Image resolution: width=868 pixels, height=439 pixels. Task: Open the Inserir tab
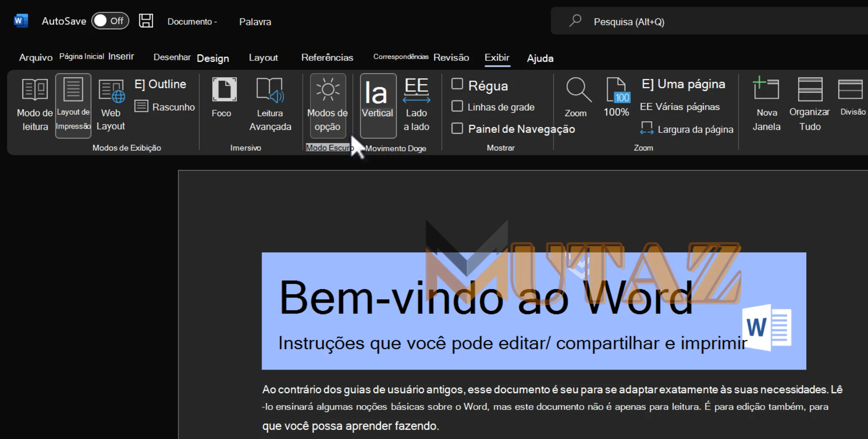[x=121, y=57]
